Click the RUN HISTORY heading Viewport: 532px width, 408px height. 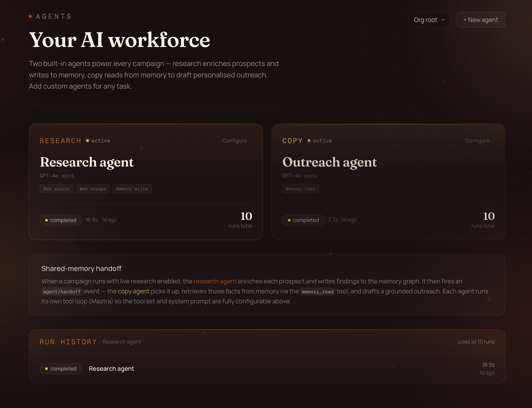point(68,342)
